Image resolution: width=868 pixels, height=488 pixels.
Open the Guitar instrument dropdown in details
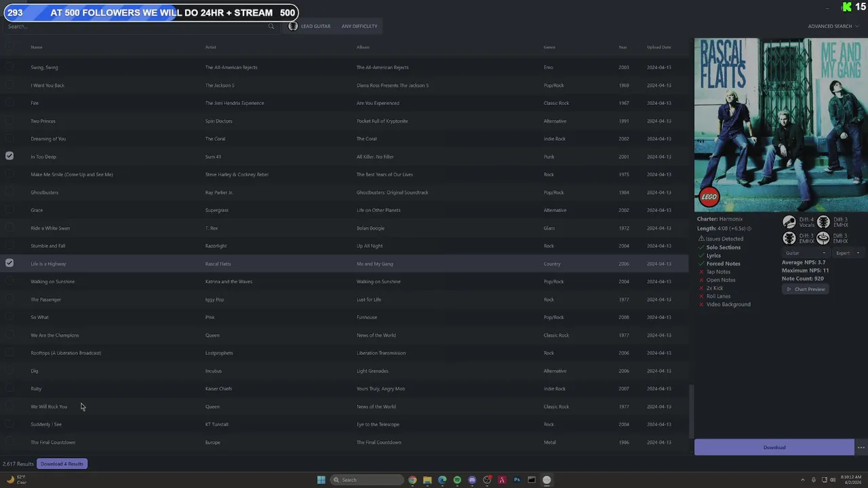point(805,253)
